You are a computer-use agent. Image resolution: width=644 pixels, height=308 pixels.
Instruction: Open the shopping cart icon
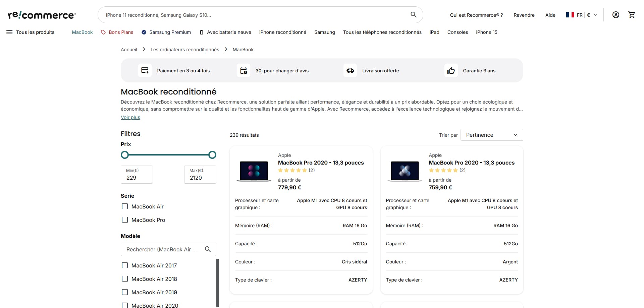coord(632,15)
